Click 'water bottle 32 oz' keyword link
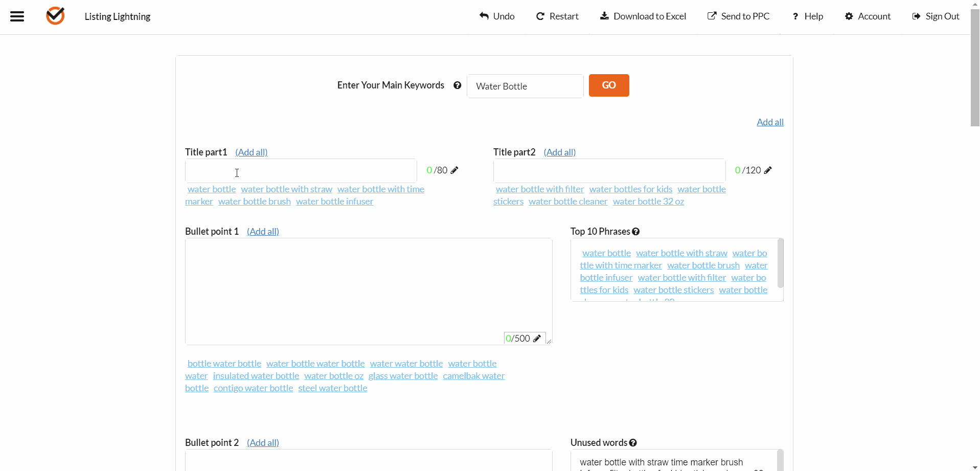Viewport: 980px width, 471px height. [649, 201]
